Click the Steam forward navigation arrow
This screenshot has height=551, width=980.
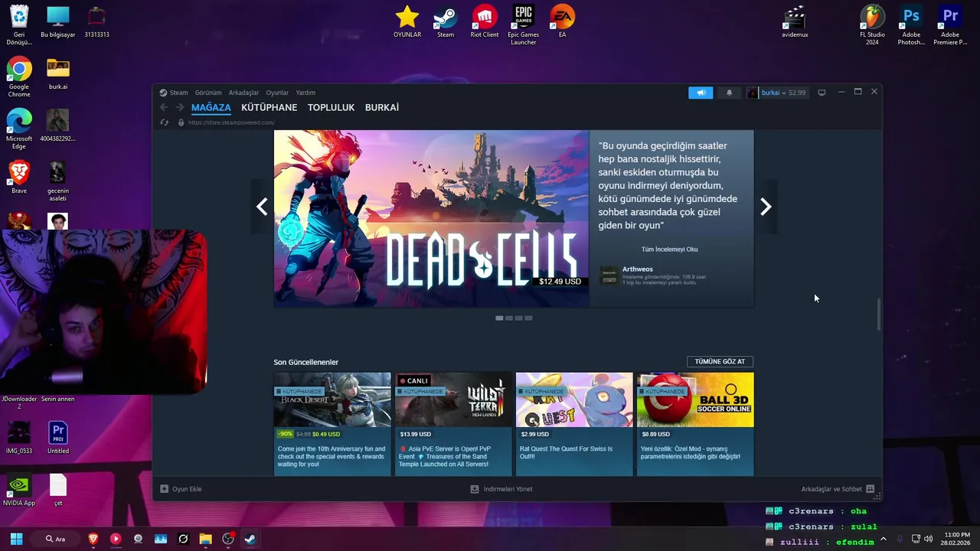[180, 108]
